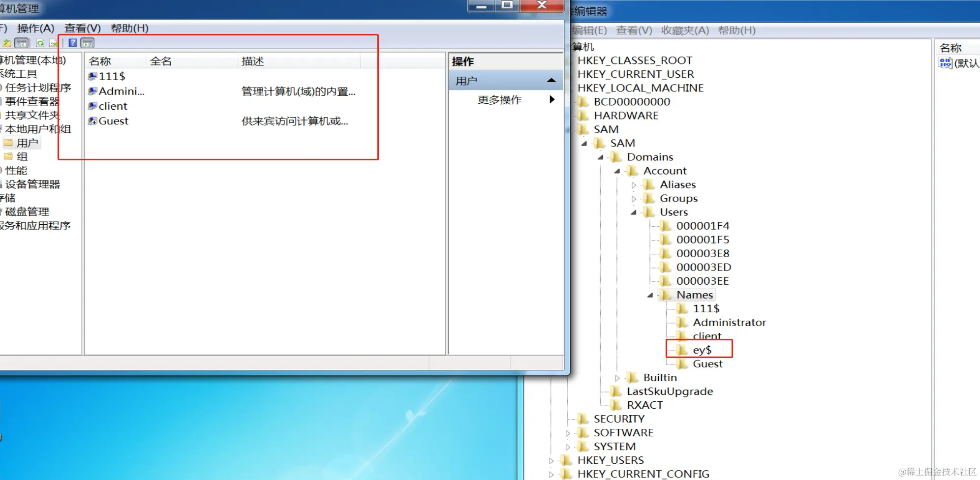Screen dimensions: 980x480
Task: Open the 更多操作 submenu arrow
Action: click(552, 99)
